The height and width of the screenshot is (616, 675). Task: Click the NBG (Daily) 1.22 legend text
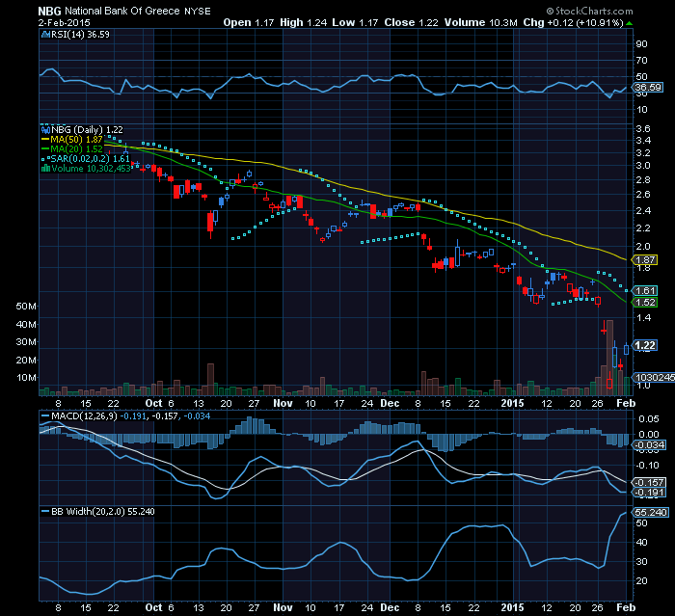coord(87,129)
